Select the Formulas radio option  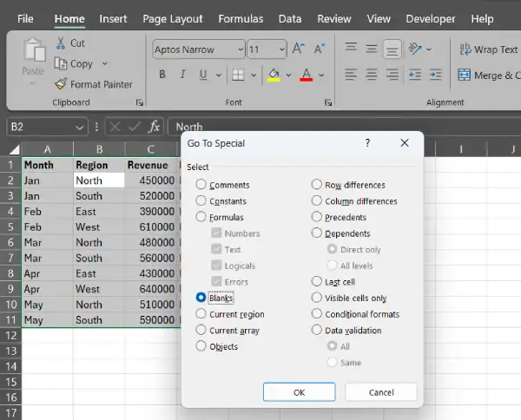point(201,217)
